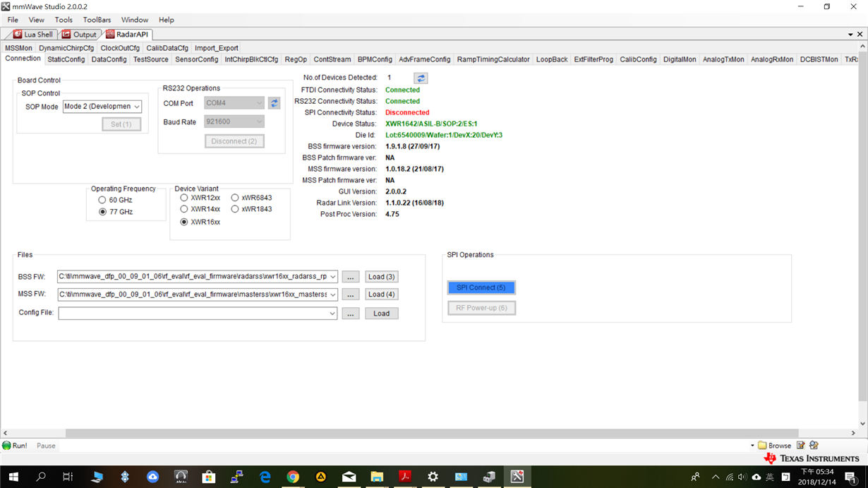
Task: Refresh the number of detected devices
Action: tap(421, 78)
